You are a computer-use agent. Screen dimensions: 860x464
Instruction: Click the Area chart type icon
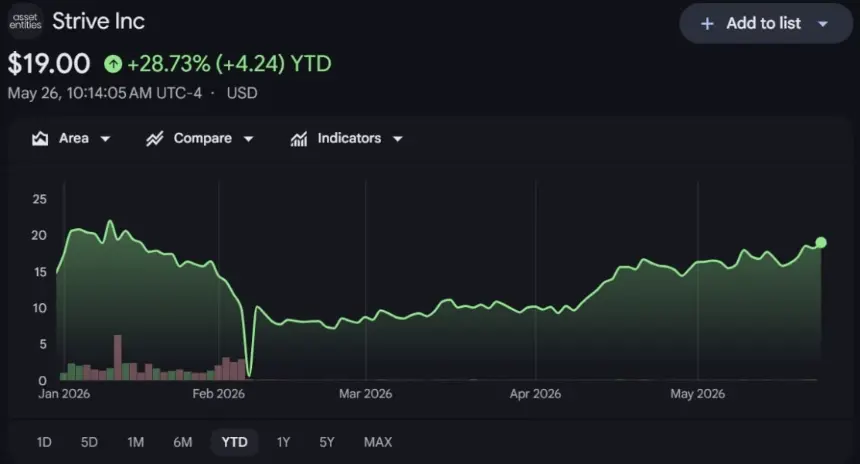(39, 139)
